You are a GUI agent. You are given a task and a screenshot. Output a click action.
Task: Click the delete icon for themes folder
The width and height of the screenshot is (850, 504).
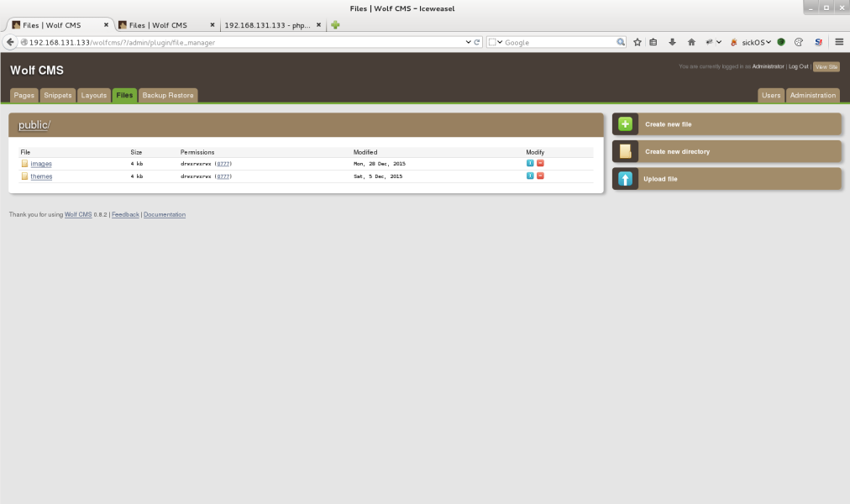pos(540,176)
